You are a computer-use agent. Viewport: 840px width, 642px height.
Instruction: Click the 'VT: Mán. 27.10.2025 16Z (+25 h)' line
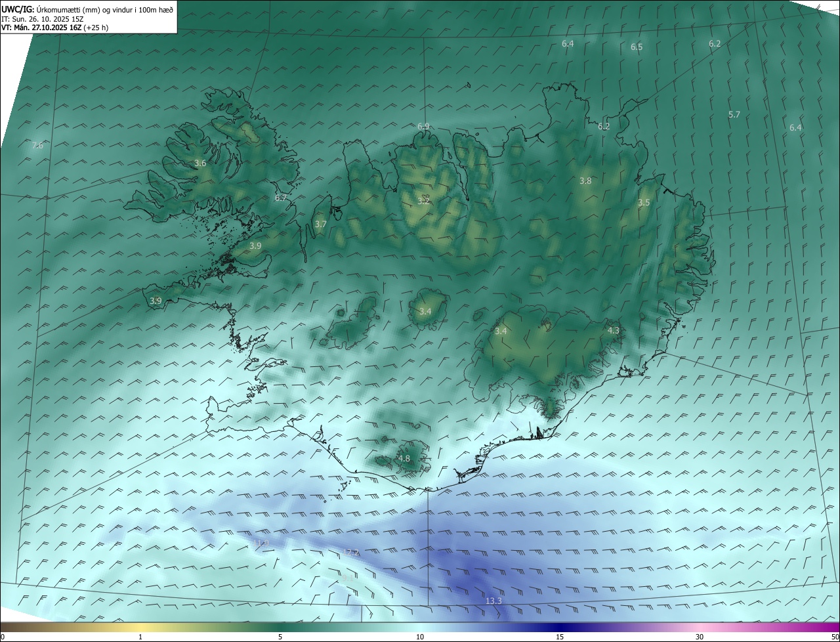pyautogui.click(x=54, y=28)
